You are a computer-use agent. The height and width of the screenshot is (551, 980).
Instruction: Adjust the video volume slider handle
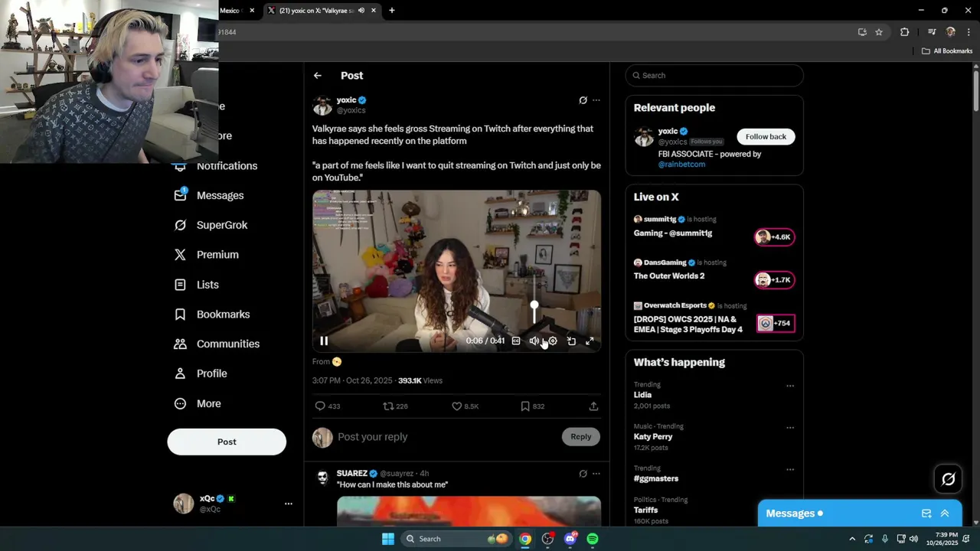coord(534,306)
